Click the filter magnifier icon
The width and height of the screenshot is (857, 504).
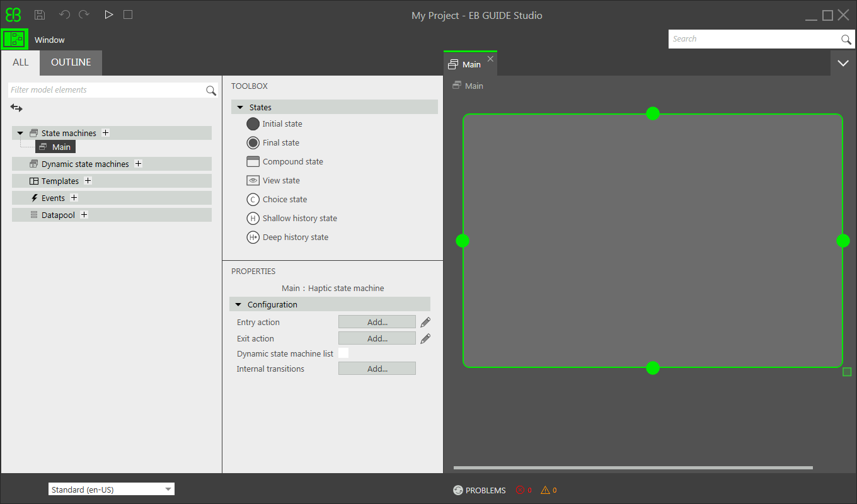tap(211, 91)
